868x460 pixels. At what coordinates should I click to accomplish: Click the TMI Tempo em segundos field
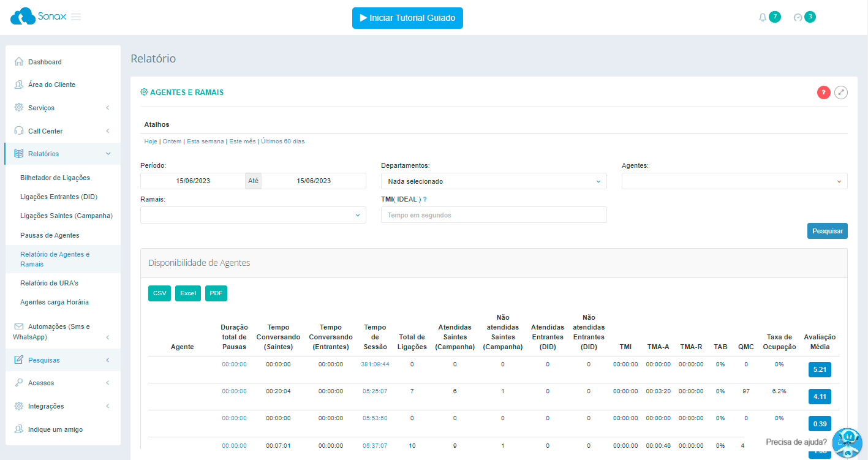tap(493, 215)
